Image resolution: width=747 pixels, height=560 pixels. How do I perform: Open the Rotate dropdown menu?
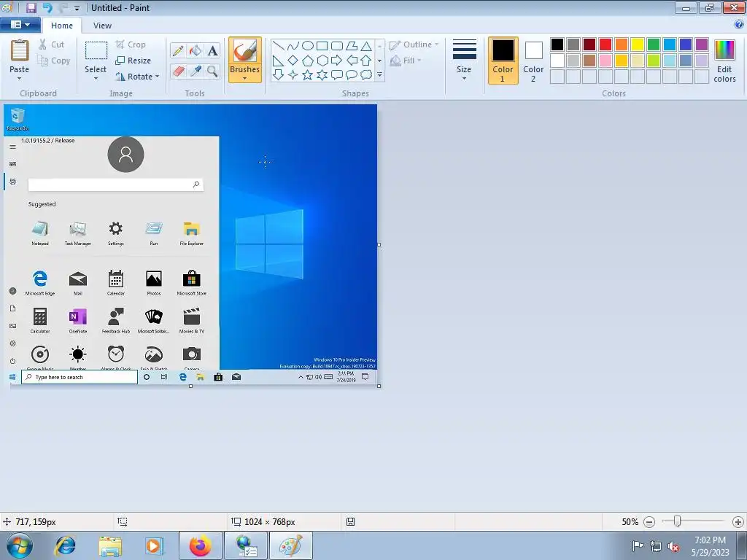[137, 76]
